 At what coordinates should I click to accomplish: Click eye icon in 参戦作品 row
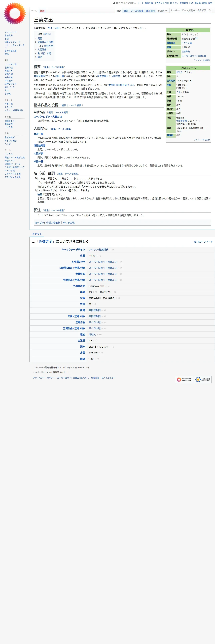[121, 274]
